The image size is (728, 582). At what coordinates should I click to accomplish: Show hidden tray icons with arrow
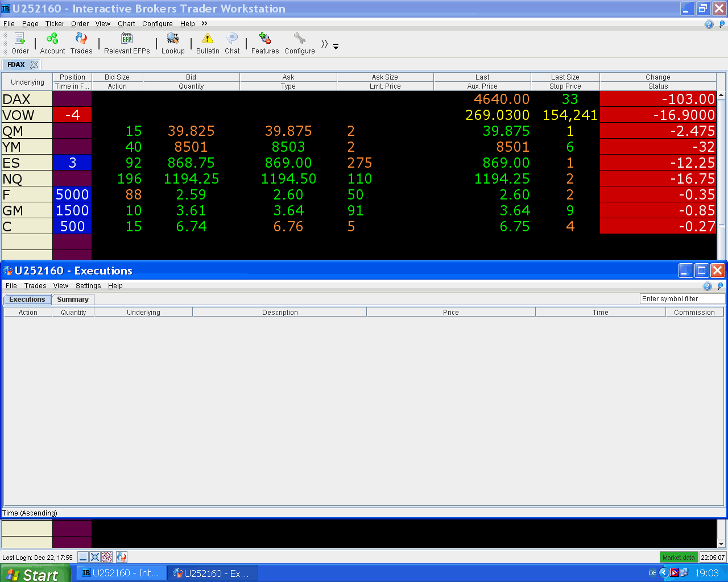point(664,573)
